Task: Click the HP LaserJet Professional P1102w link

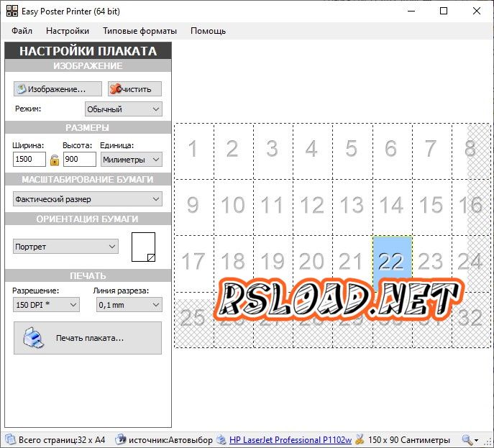Action: tap(291, 440)
